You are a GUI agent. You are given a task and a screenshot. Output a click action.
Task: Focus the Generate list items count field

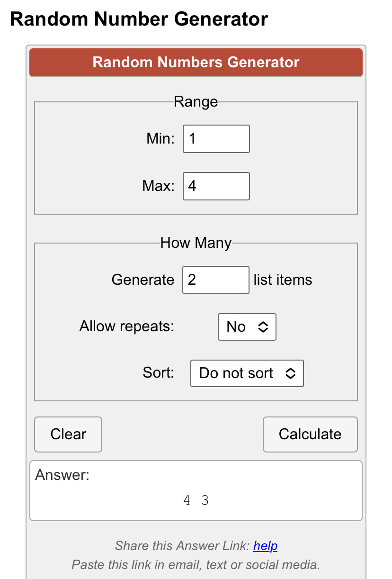click(x=216, y=280)
